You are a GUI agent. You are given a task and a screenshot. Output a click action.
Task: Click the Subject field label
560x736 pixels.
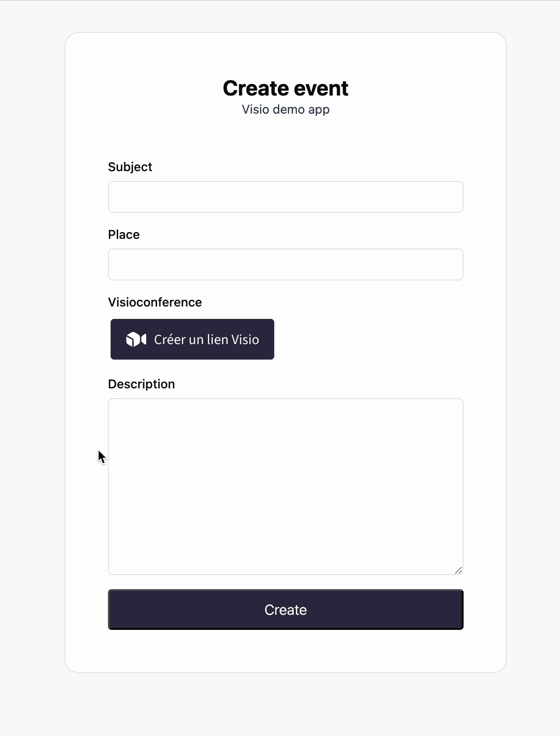point(130,167)
